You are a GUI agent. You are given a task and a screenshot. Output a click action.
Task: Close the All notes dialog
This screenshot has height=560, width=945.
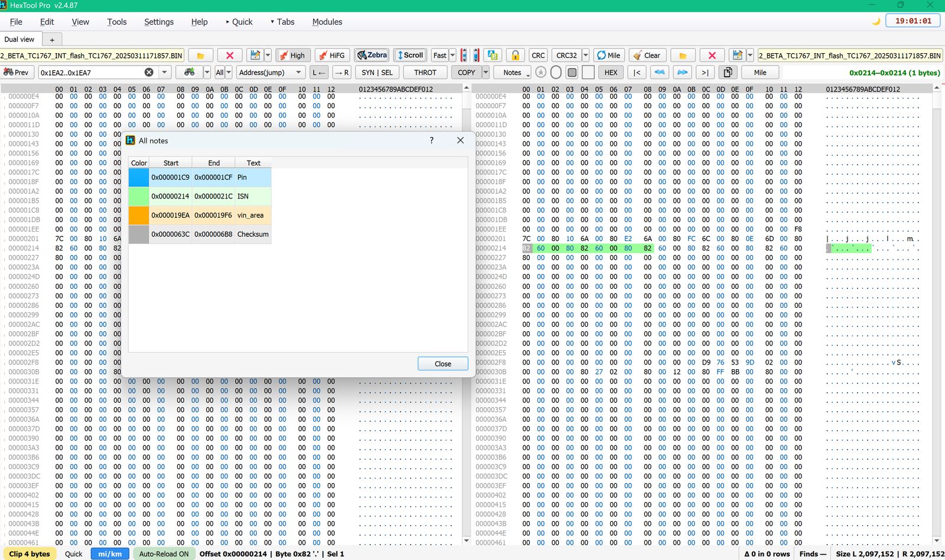click(443, 364)
